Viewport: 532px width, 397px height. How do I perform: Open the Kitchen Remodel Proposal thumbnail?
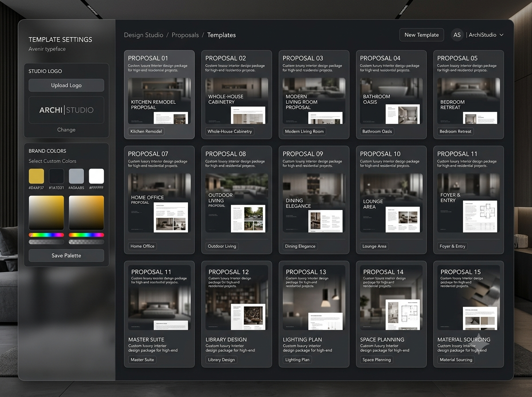159,101
